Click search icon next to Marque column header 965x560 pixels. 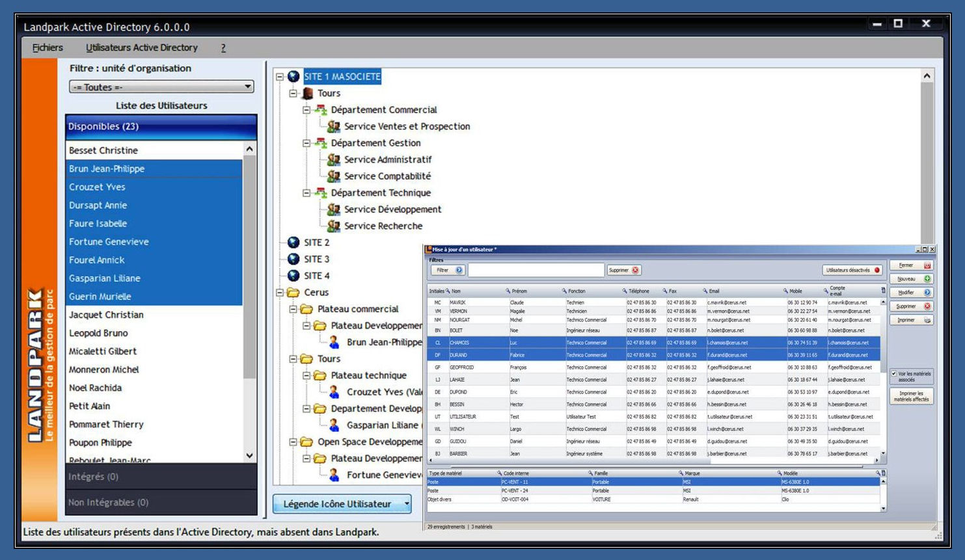pos(681,473)
